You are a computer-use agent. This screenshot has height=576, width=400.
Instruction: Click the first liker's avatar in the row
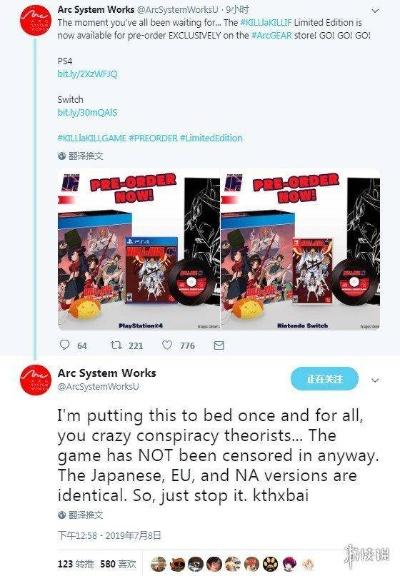pyautogui.click(x=159, y=564)
